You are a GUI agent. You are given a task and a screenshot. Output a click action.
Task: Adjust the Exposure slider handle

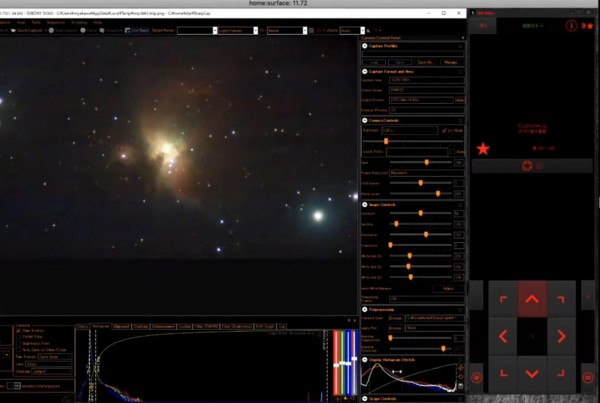386,141
